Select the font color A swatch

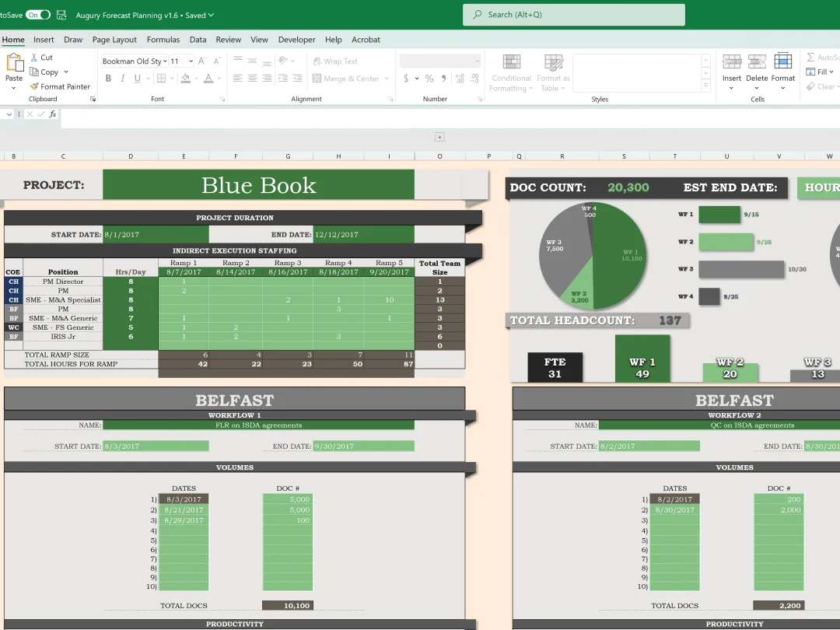click(208, 79)
